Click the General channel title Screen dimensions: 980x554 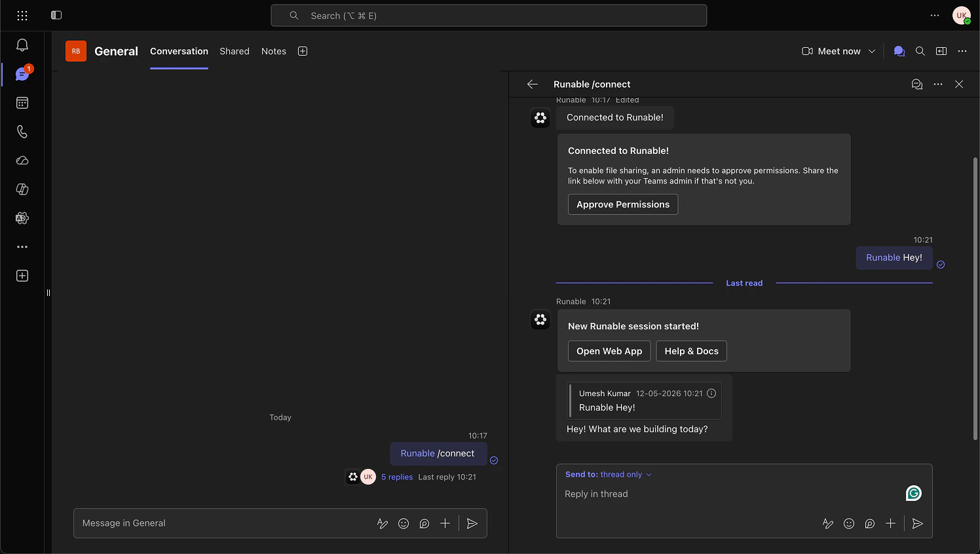[x=116, y=51]
